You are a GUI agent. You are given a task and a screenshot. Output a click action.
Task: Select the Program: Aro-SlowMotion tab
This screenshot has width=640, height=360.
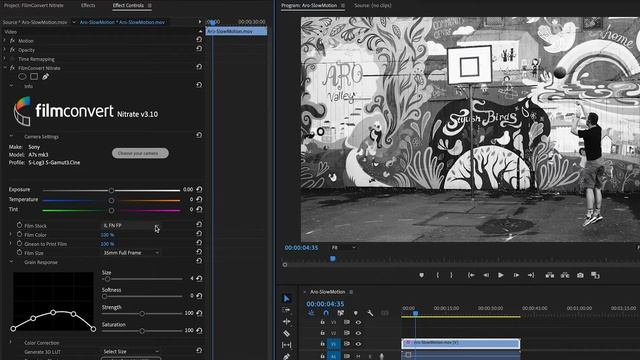(309, 5)
